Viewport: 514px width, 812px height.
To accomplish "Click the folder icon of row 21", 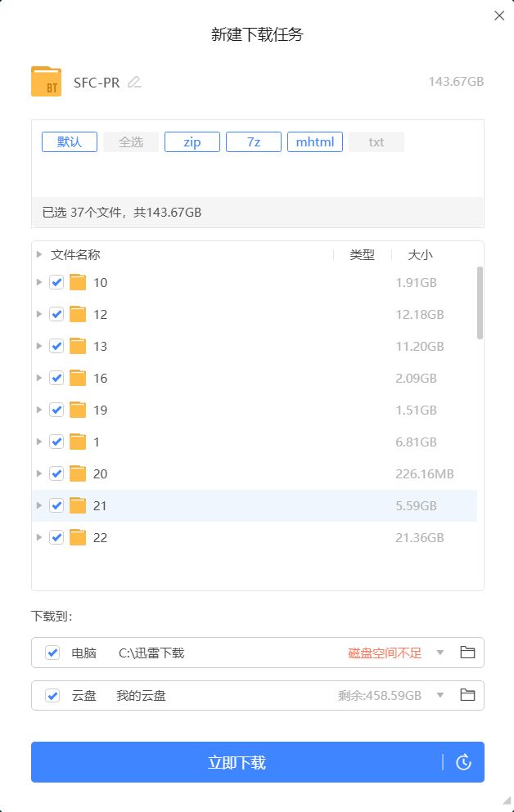I will (x=78, y=505).
